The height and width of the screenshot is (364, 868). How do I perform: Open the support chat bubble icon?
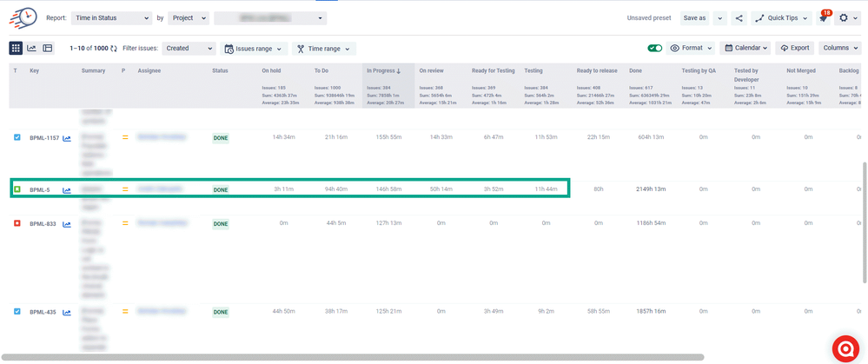click(x=845, y=349)
